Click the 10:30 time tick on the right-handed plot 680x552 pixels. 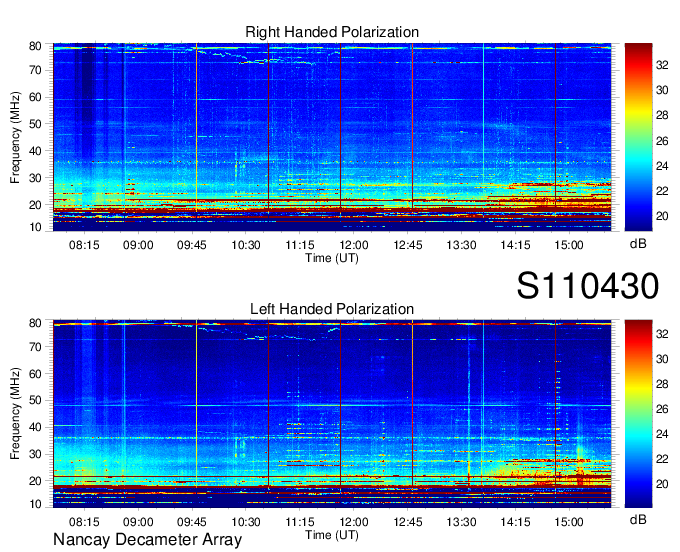coord(246,245)
